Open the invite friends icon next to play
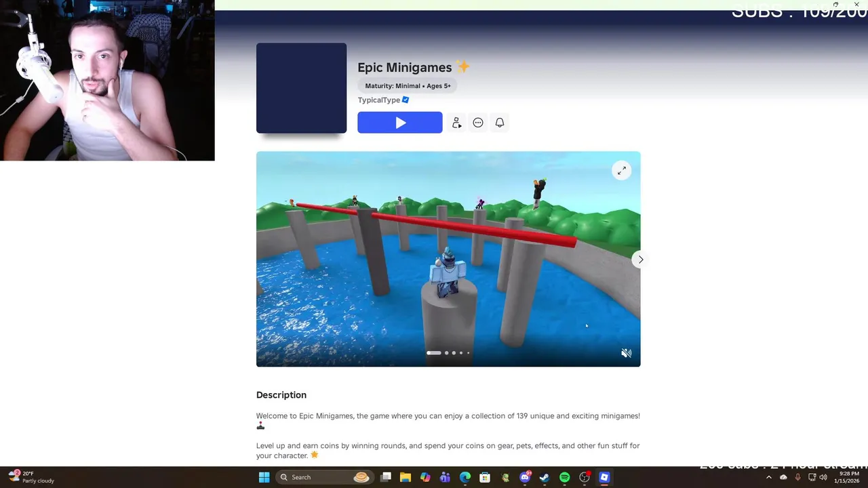The height and width of the screenshot is (488, 868). [x=456, y=123]
